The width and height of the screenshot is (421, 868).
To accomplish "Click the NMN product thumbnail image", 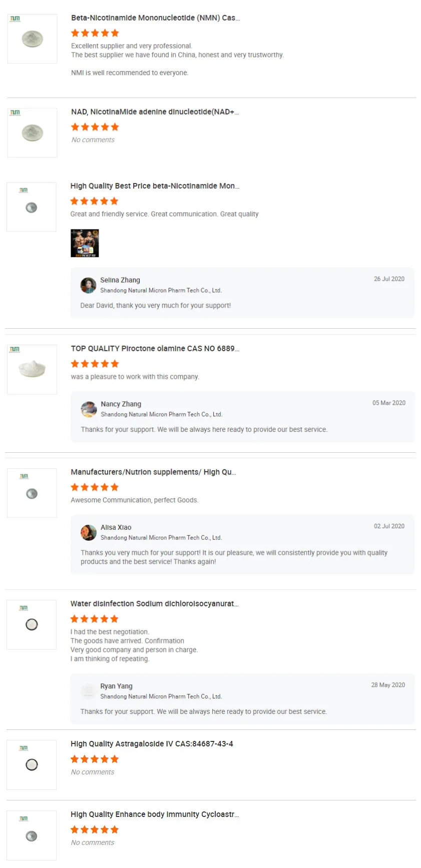I will 32,39.
